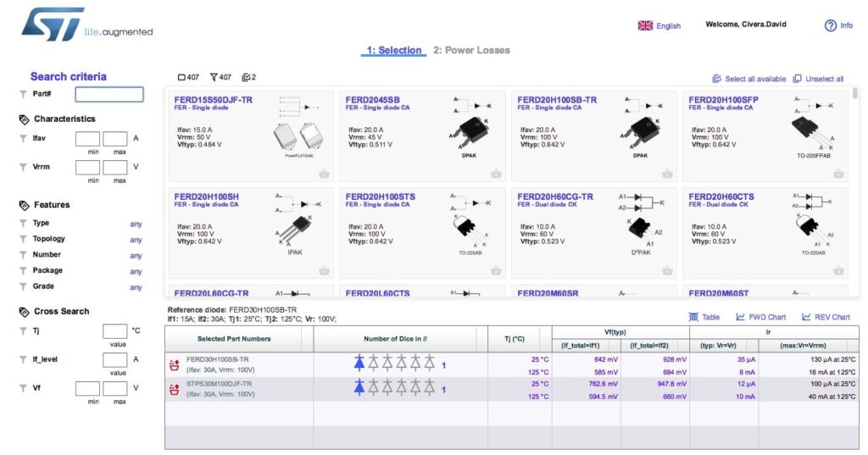Viewport: 868px width, 455px height.
Task: Add FERD2045SB to basket via cart icon
Action: (x=496, y=174)
